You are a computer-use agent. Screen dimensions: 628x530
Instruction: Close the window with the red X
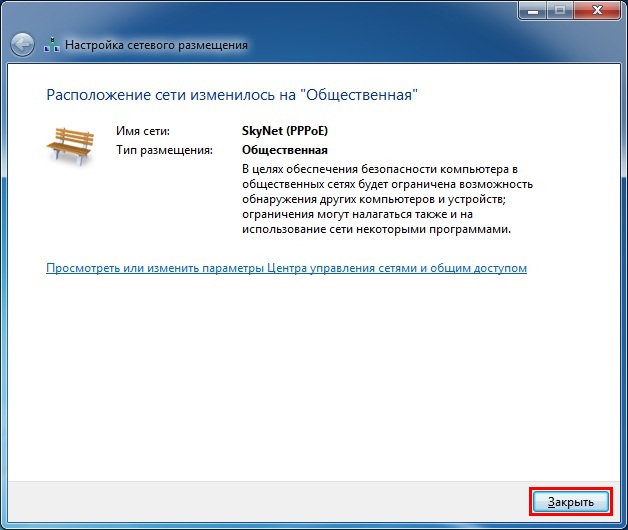pyautogui.click(x=597, y=10)
